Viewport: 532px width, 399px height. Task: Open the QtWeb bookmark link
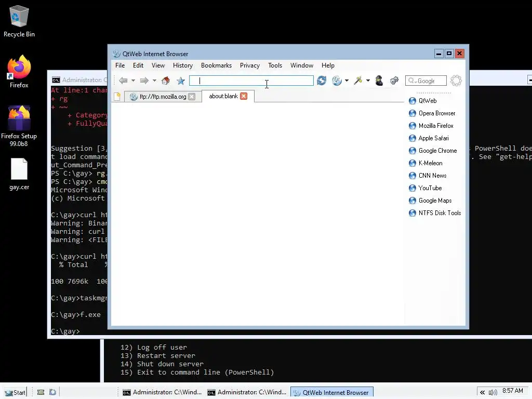(x=423, y=101)
